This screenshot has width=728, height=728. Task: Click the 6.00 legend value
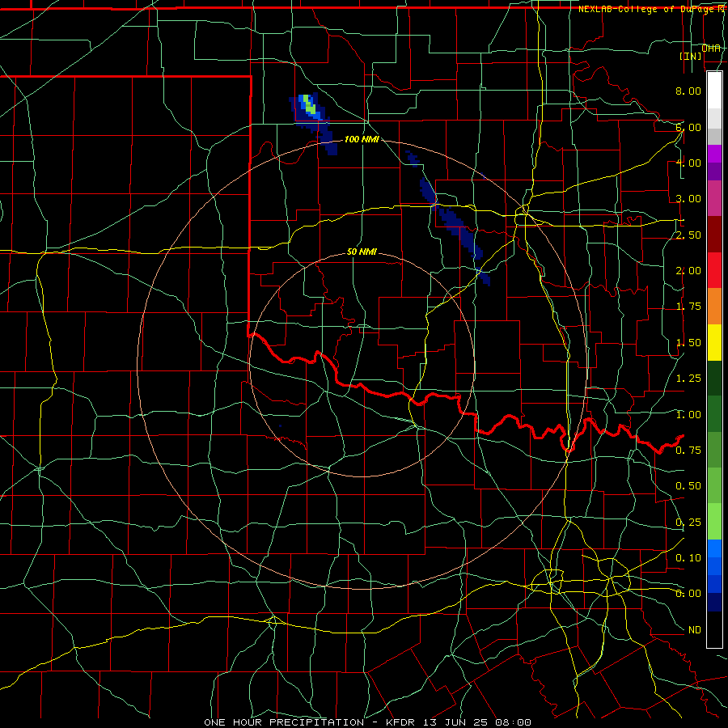pyautogui.click(x=688, y=127)
